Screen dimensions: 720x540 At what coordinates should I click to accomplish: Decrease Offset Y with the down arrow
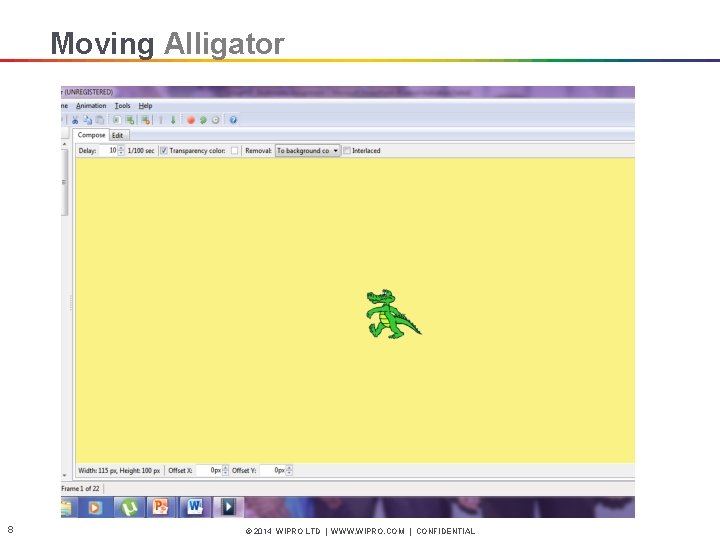[289, 473]
